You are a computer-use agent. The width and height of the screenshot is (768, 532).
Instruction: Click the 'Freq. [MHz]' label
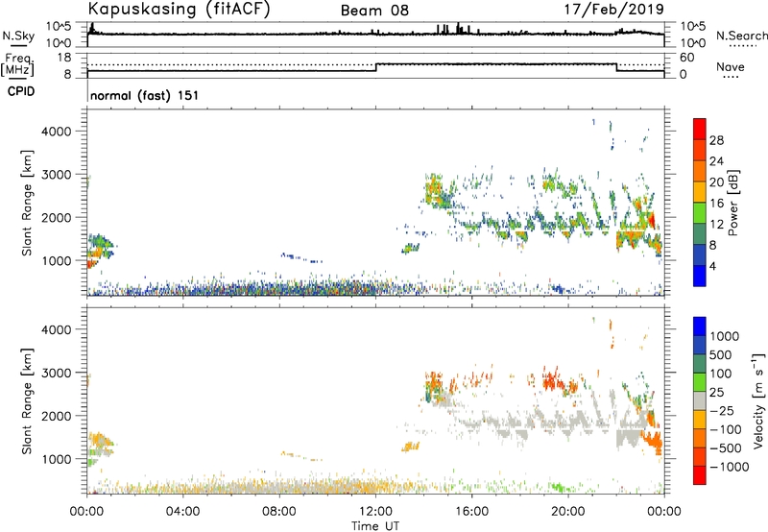tap(17, 64)
